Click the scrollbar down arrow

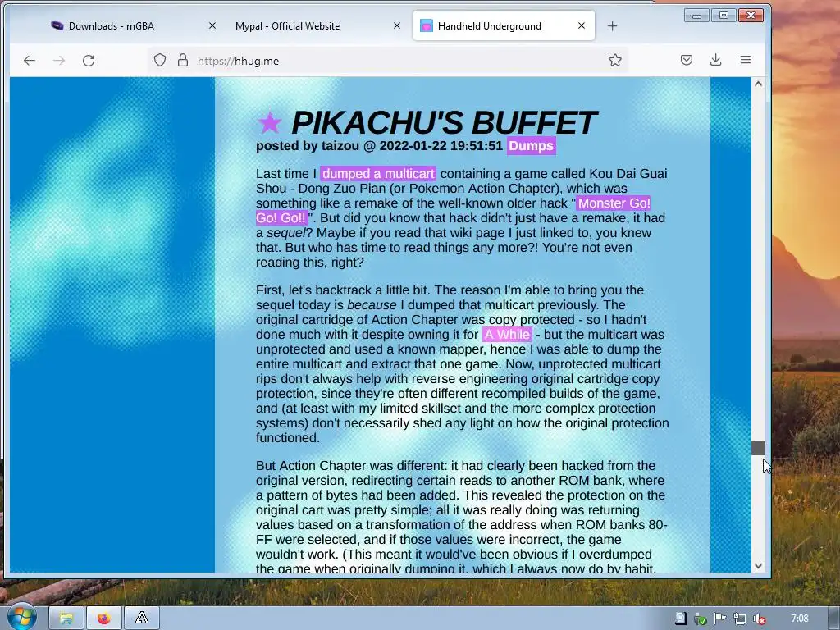point(758,566)
